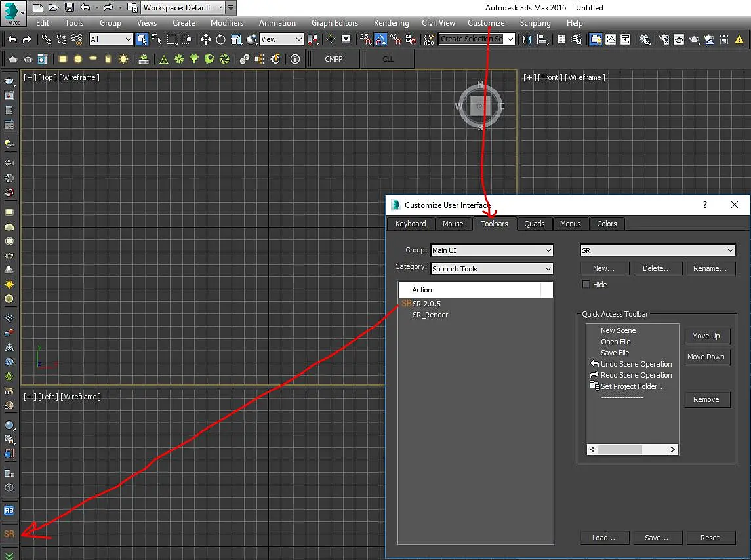Click the Set Project Folder icon in title bar
Image resolution: width=751 pixels, height=560 pixels.
pyautogui.click(x=132, y=8)
